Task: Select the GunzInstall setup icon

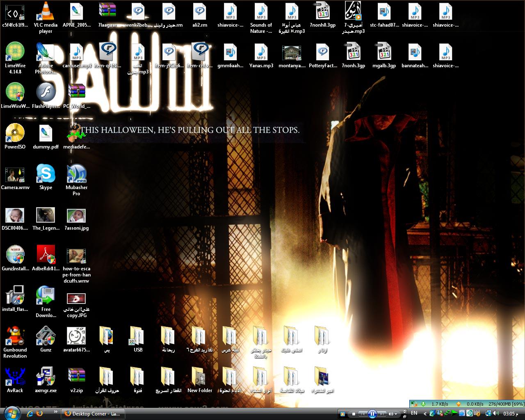Action: click(15, 258)
